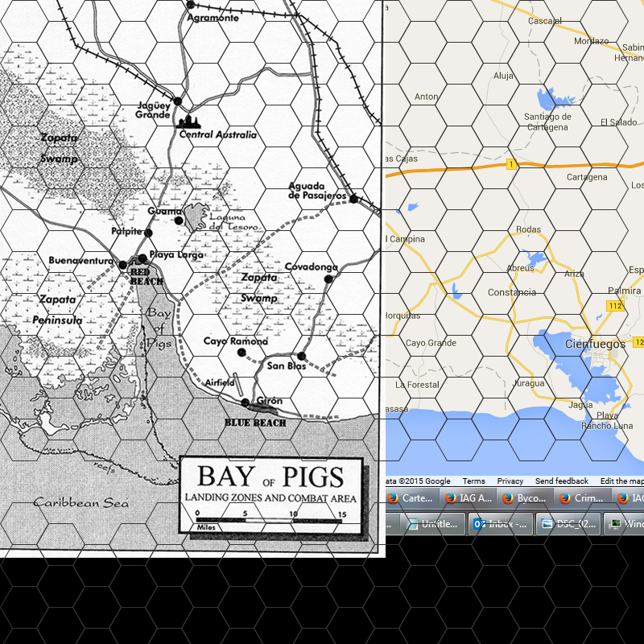Click the Juragua map label
Screen dimensions: 644x644
tap(529, 383)
